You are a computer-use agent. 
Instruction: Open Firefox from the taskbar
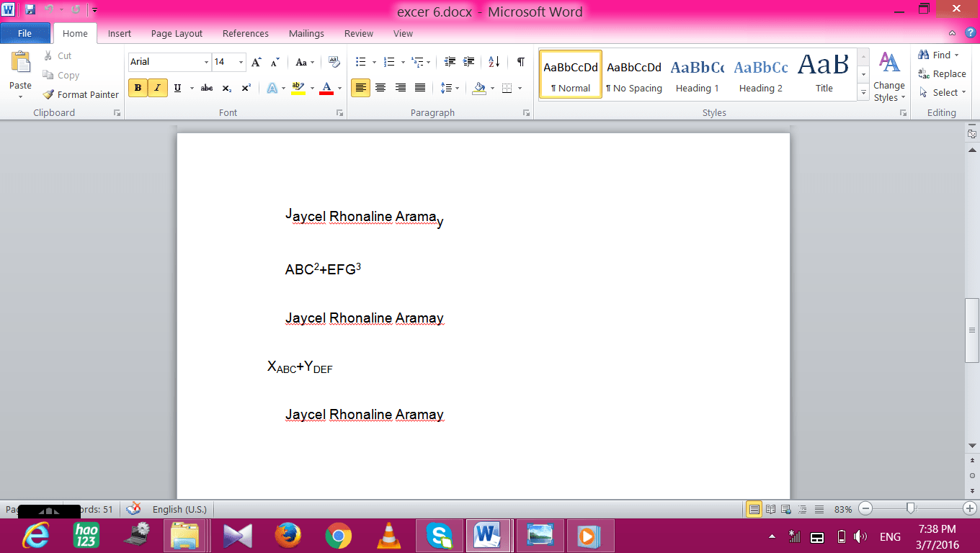coord(287,536)
